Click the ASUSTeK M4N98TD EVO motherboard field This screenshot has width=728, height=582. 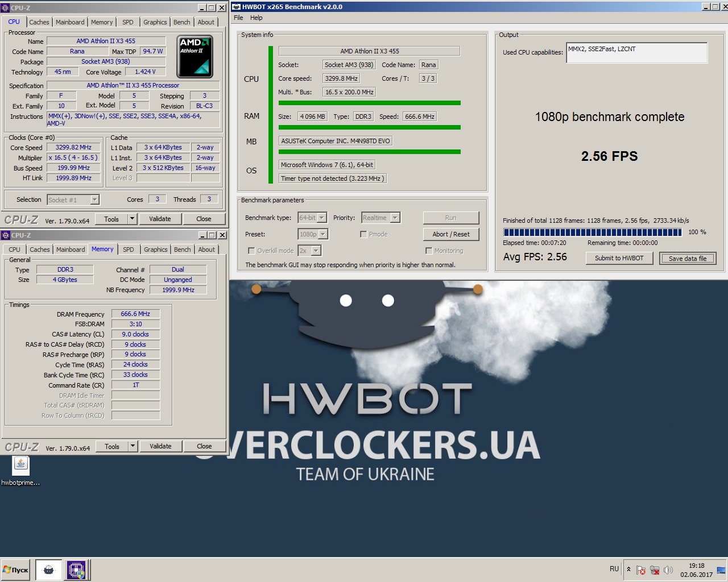(336, 141)
